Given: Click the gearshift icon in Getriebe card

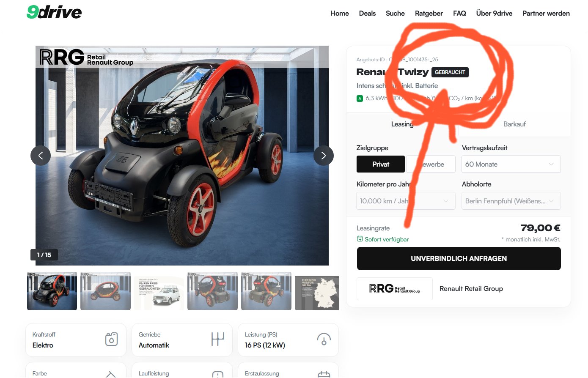Looking at the screenshot, I should pos(217,339).
